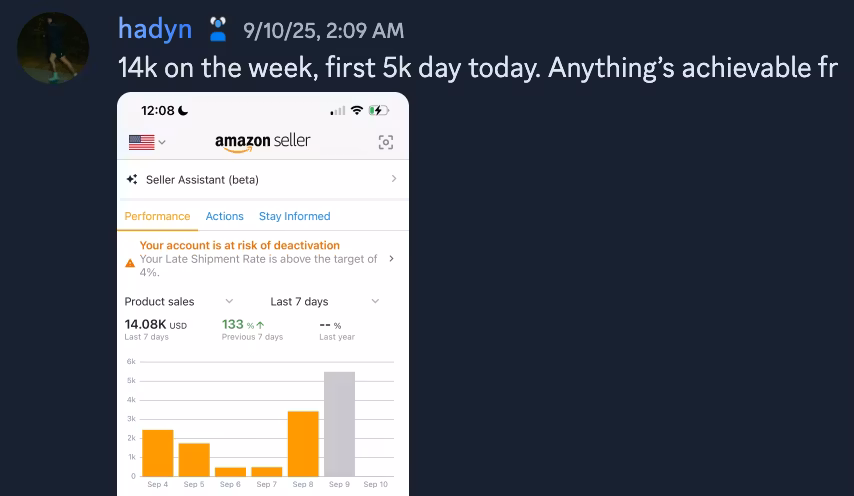Screen dimensions: 854x496
Task: Click the amazon seller logo
Action: click(x=262, y=142)
